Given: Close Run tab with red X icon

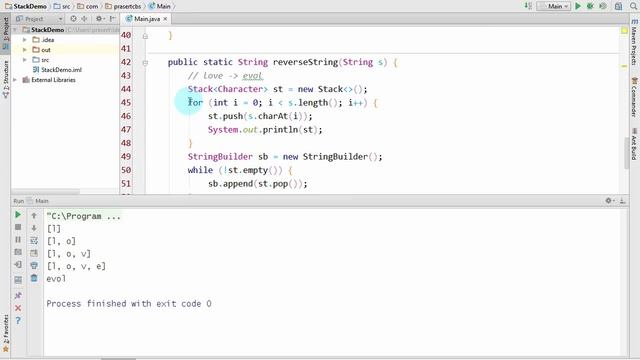Looking at the screenshot, I should tap(18, 308).
